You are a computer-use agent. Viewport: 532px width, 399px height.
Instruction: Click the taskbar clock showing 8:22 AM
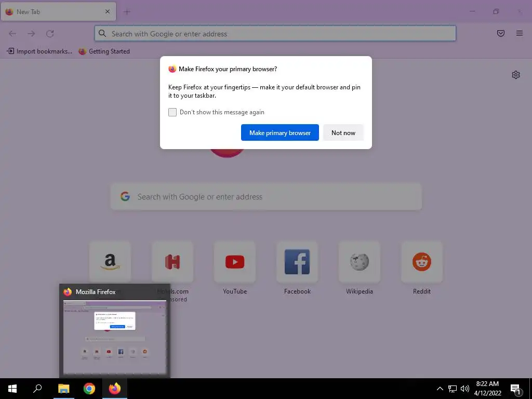(487, 389)
